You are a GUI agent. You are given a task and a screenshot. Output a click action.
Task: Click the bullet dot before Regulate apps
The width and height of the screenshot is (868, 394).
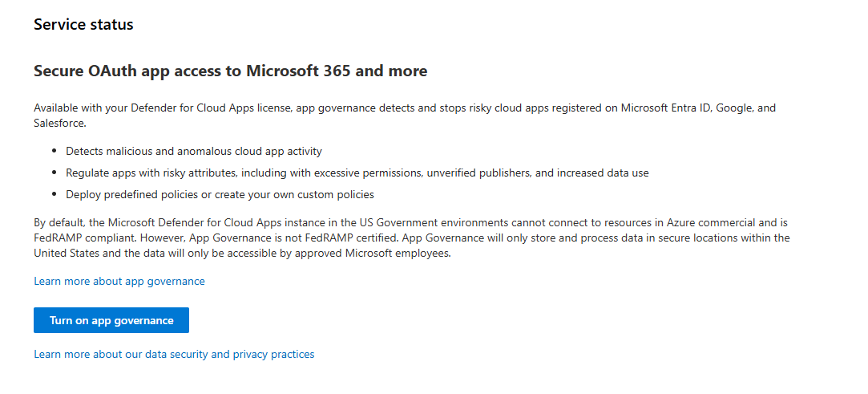pyautogui.click(x=55, y=173)
